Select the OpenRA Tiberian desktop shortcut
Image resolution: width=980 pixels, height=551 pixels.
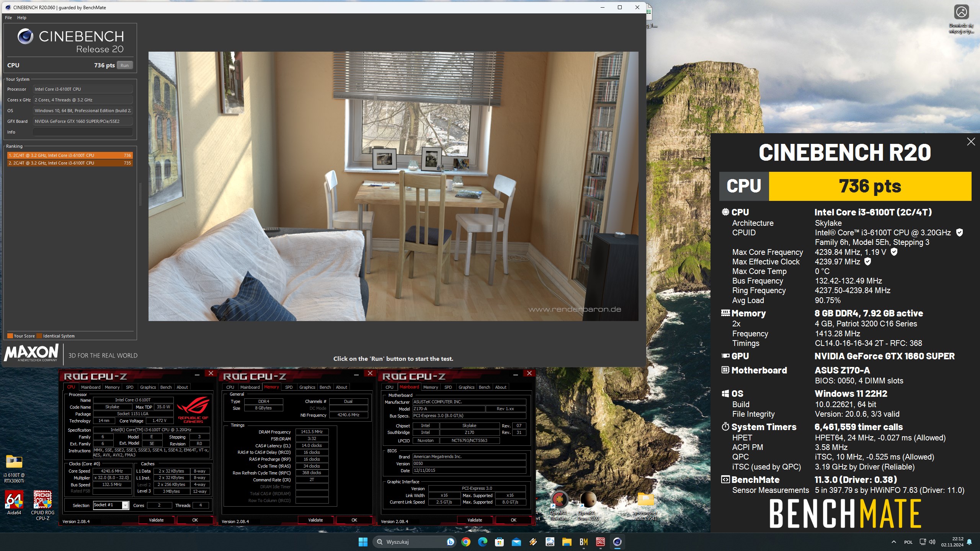[559, 505]
